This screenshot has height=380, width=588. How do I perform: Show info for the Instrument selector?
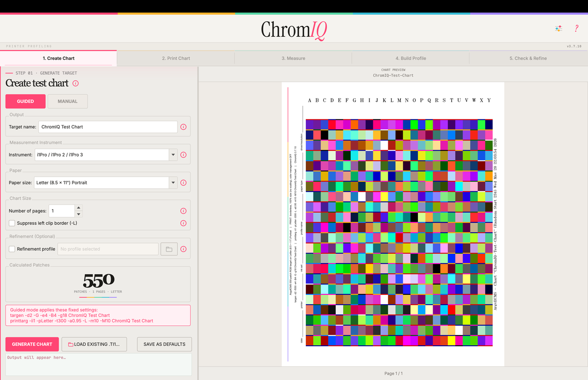(183, 155)
